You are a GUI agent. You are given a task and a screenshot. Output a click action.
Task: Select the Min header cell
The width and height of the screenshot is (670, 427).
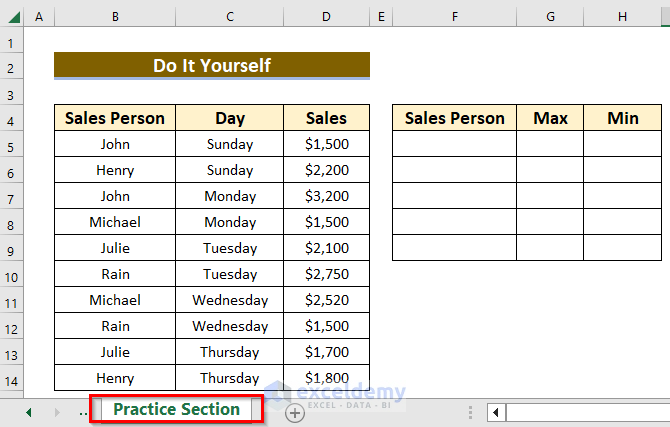click(623, 118)
